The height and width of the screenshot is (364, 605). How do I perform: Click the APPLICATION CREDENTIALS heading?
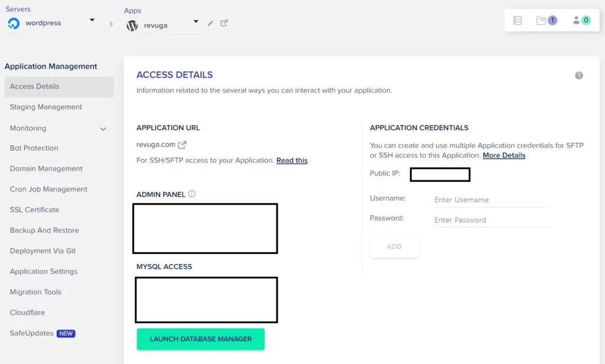coord(419,128)
